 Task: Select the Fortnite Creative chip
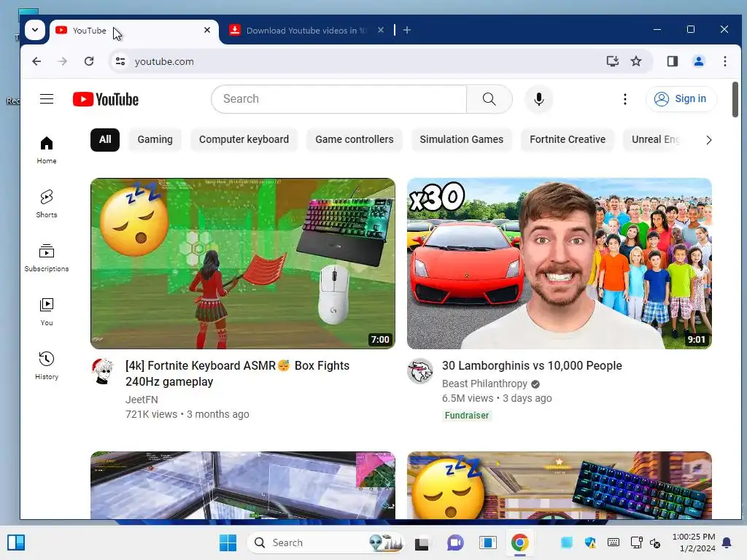coord(568,139)
